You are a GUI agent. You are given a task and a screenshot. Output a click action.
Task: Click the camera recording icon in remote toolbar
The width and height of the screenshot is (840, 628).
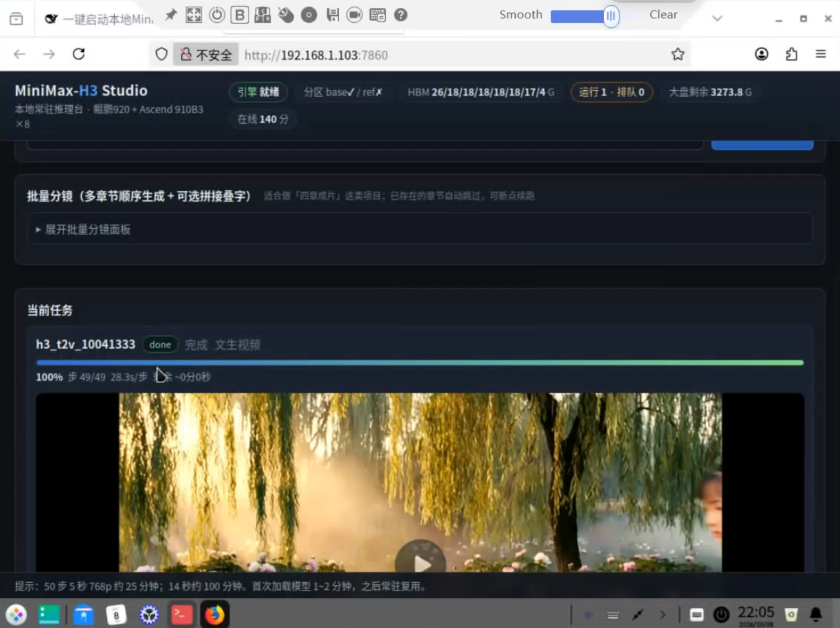[354, 15]
